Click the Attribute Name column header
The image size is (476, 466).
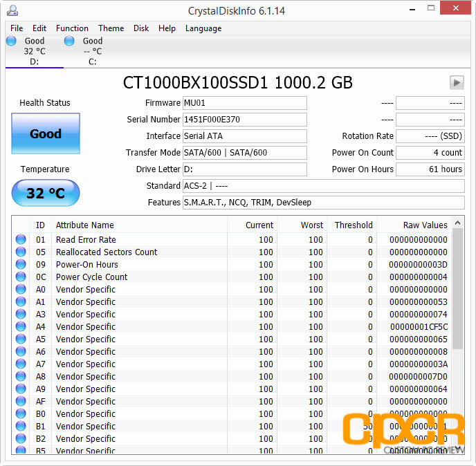(x=139, y=225)
